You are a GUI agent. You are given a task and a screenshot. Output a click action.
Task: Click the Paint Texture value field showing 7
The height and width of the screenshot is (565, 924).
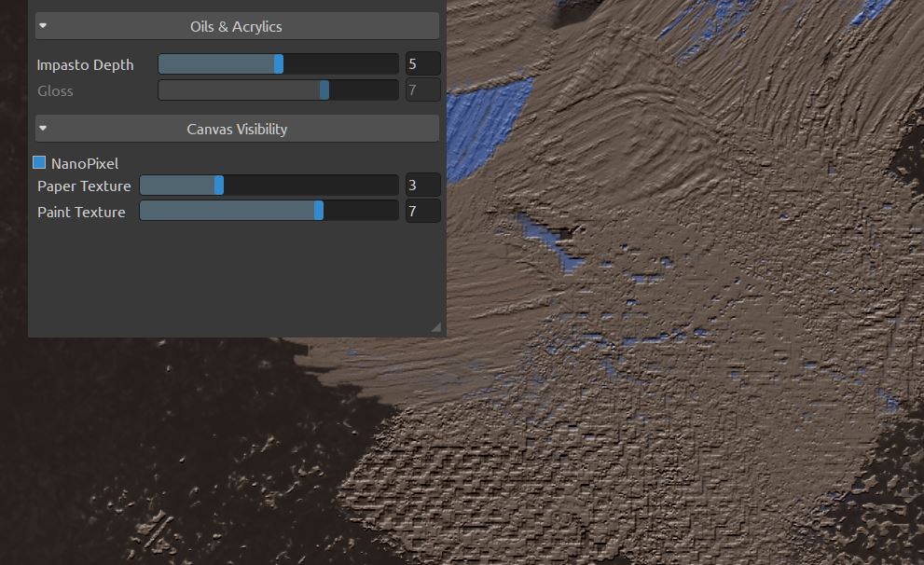[421, 210]
